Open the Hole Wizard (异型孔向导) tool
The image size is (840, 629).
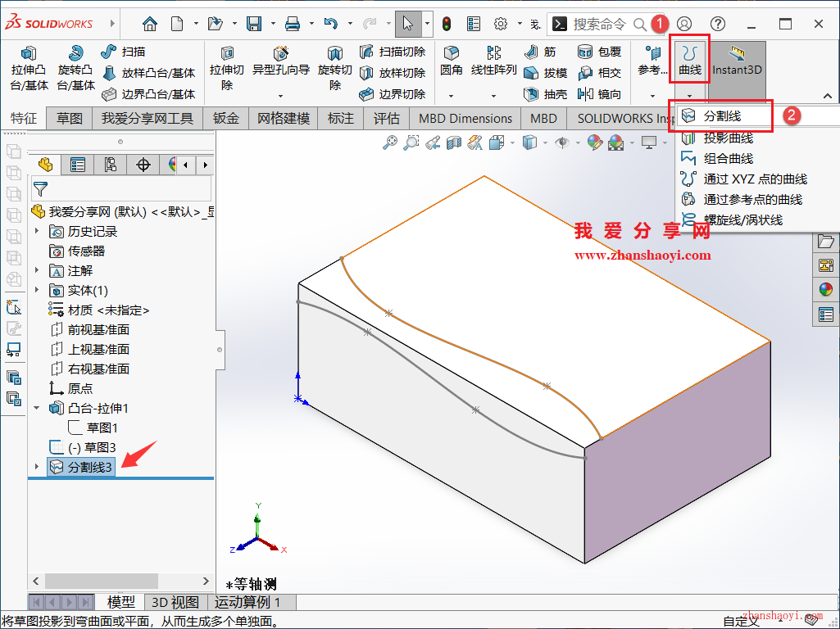281,61
